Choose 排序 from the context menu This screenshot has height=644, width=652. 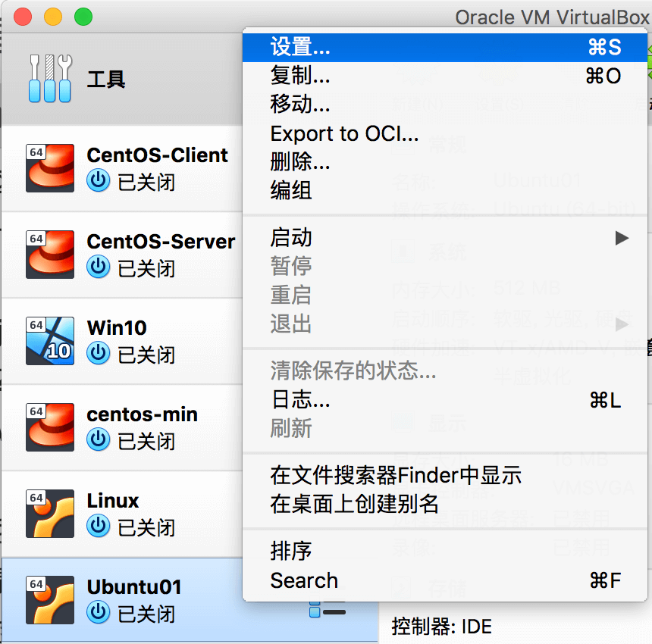point(445,552)
